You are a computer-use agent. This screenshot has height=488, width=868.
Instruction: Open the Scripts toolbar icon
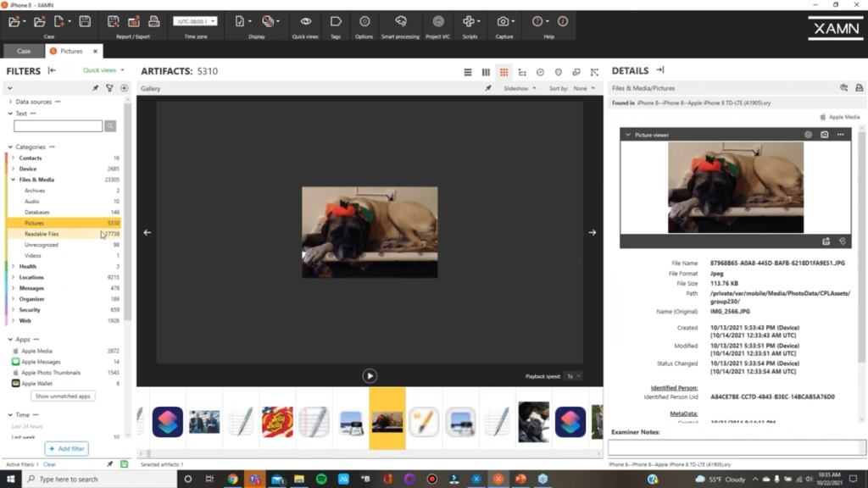pyautogui.click(x=470, y=21)
